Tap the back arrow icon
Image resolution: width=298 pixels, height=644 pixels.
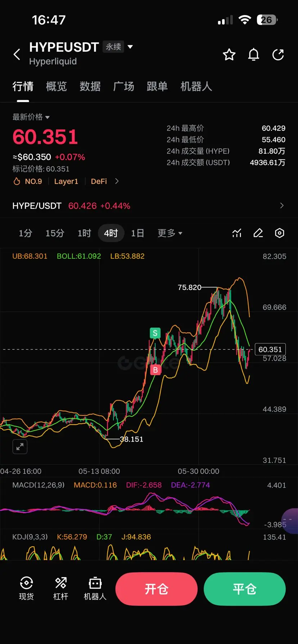coord(17,55)
